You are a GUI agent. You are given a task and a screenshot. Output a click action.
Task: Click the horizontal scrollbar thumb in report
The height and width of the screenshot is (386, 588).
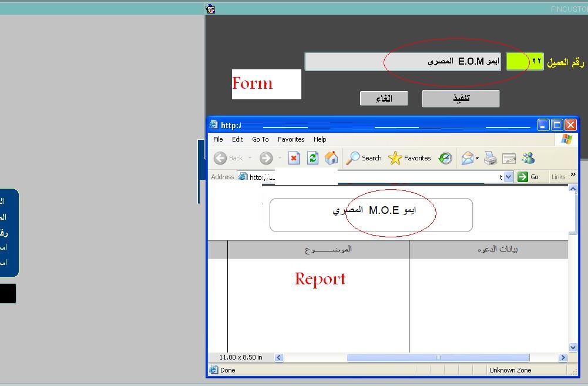438,357
